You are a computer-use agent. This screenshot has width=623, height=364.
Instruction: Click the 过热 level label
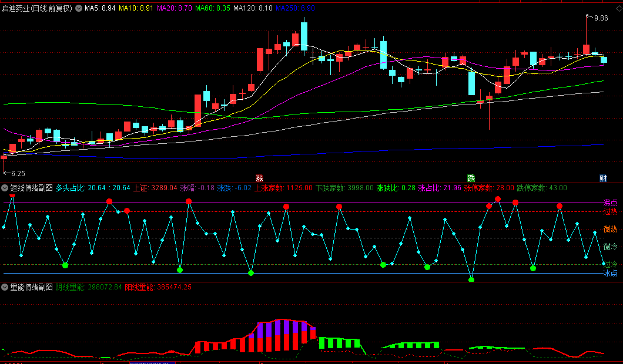pos(610,211)
